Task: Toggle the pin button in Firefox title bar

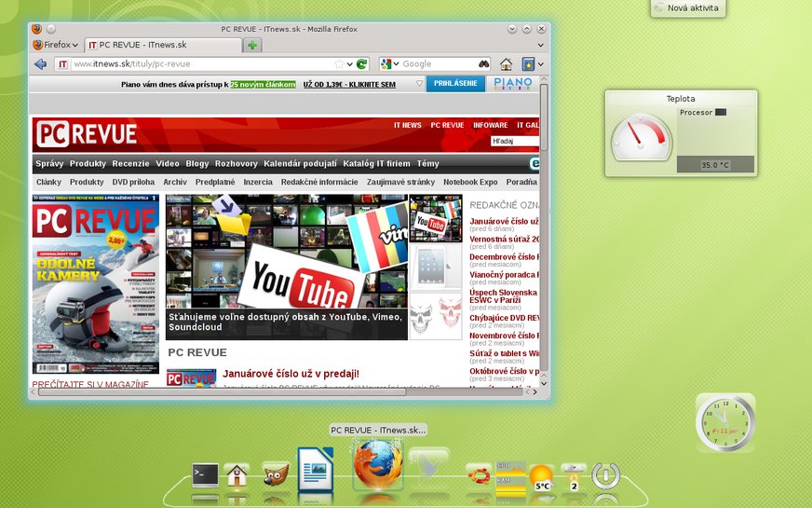Action: [x=50, y=29]
